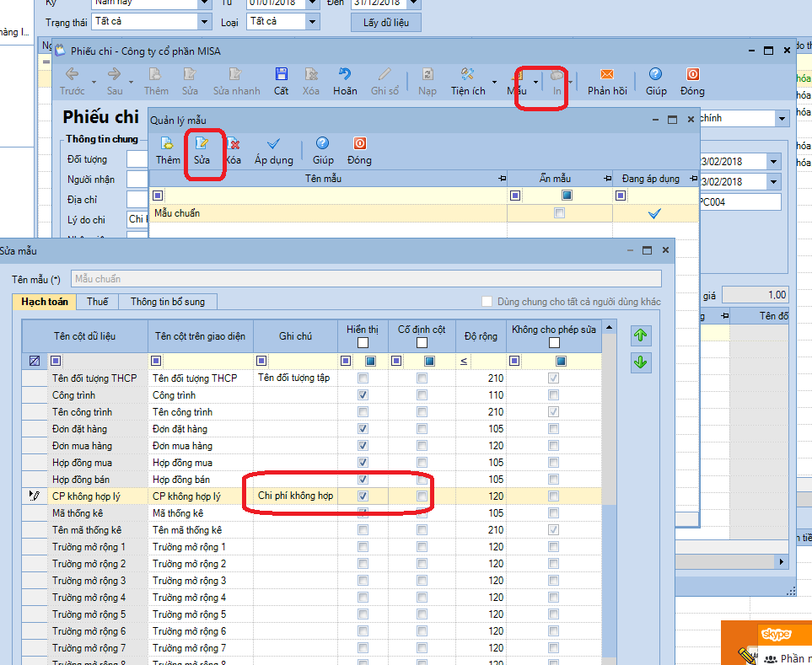Viewport: 812px width, 665px height.
Task: Click scroll right arrow in Phiếu chi grid
Action: click(x=782, y=561)
